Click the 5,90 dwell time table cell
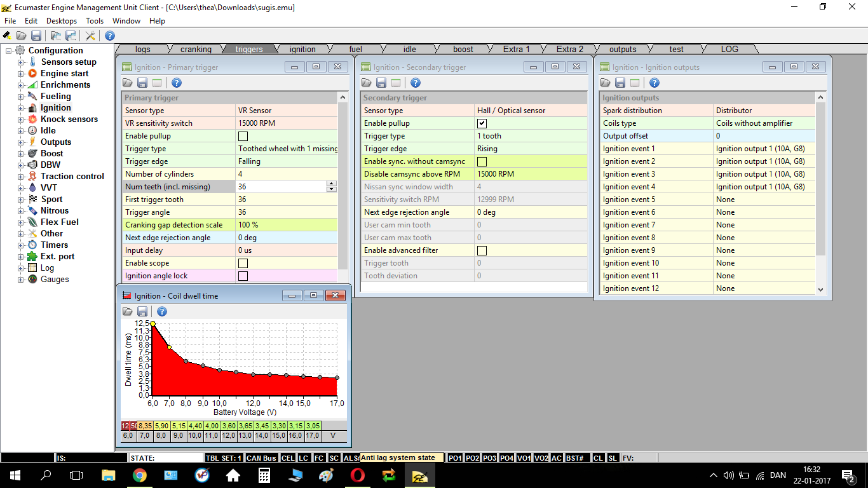The image size is (868, 488). pyautogui.click(x=161, y=426)
